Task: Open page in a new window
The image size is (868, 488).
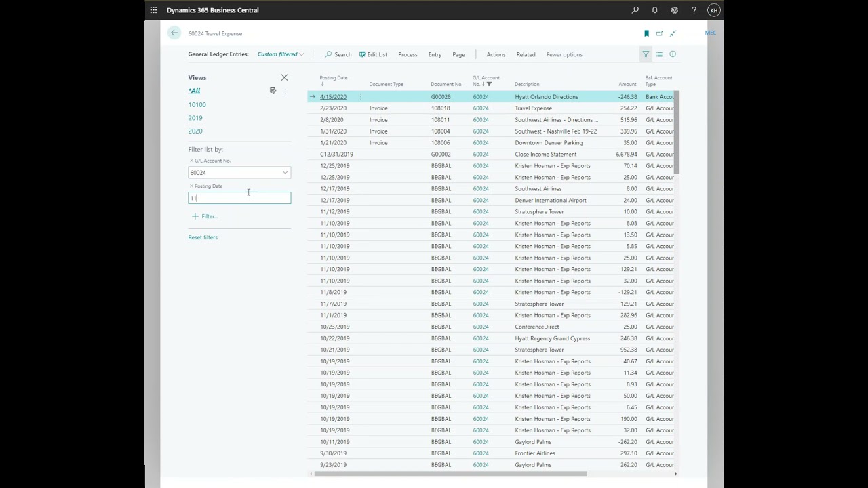Action: (659, 33)
